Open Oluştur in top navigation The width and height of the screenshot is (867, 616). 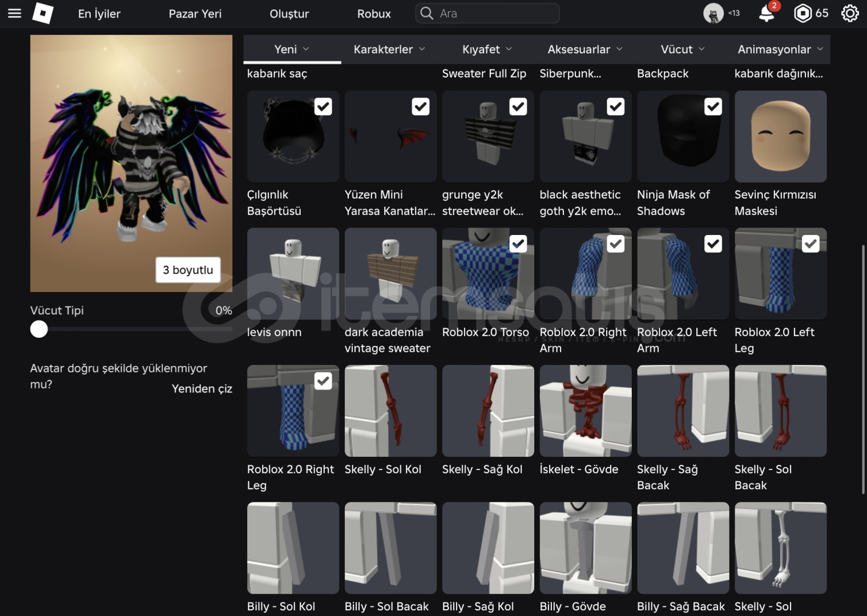[289, 14]
